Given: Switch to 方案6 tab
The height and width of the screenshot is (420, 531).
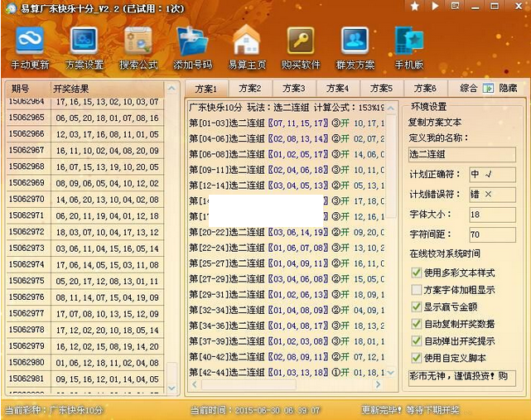Looking at the screenshot, I should (x=425, y=89).
